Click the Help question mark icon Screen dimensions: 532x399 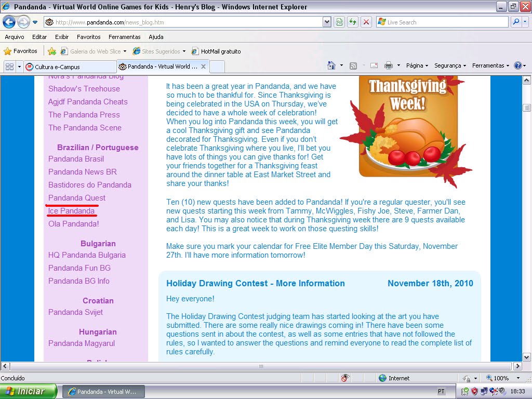pyautogui.click(x=518, y=65)
